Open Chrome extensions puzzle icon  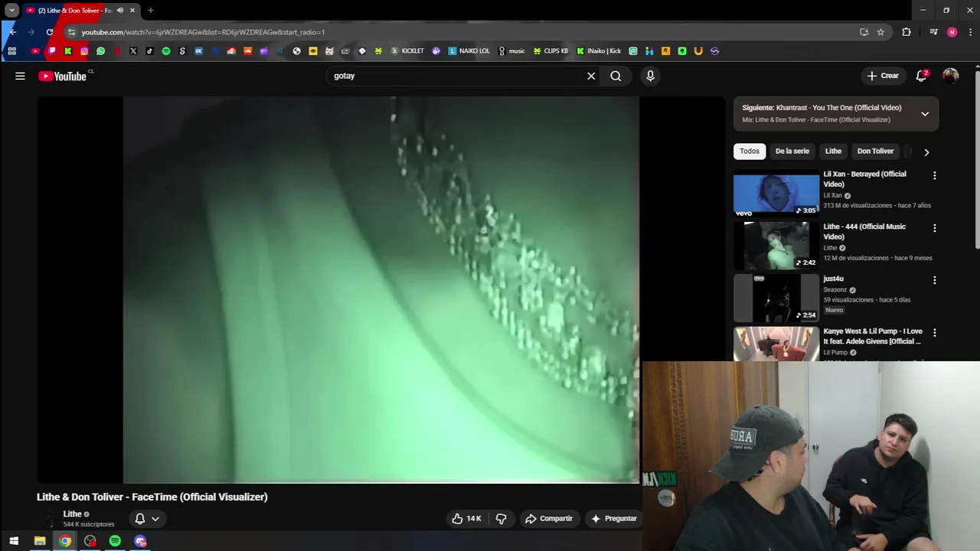[906, 32]
